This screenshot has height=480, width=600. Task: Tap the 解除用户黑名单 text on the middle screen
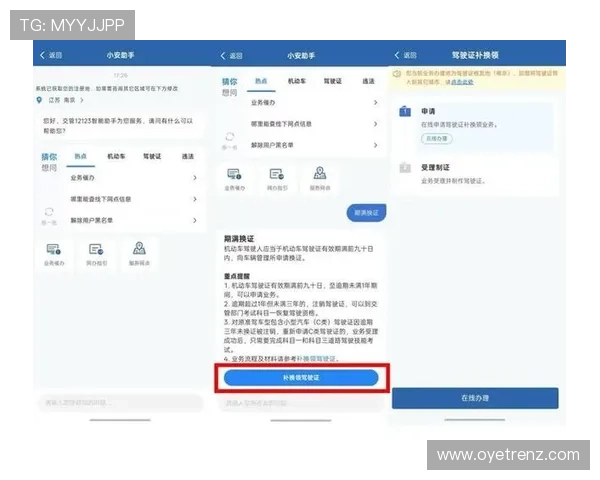pyautogui.click(x=272, y=145)
